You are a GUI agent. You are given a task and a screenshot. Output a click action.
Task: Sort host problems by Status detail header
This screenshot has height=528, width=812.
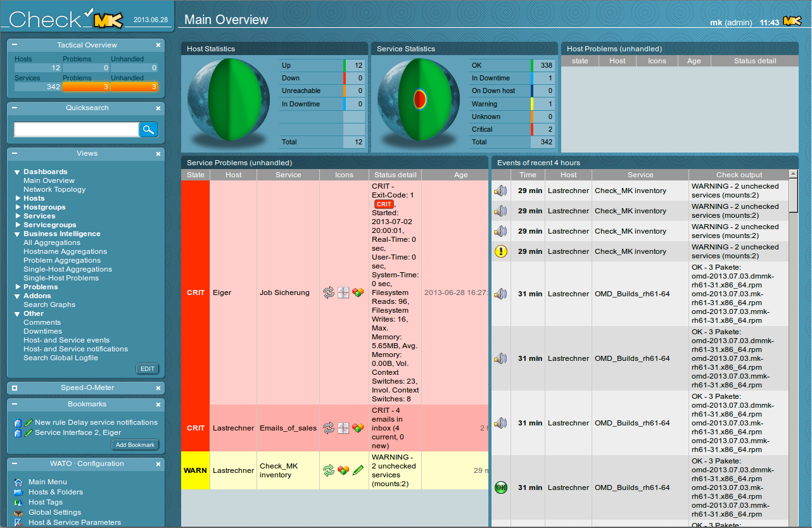tap(755, 61)
